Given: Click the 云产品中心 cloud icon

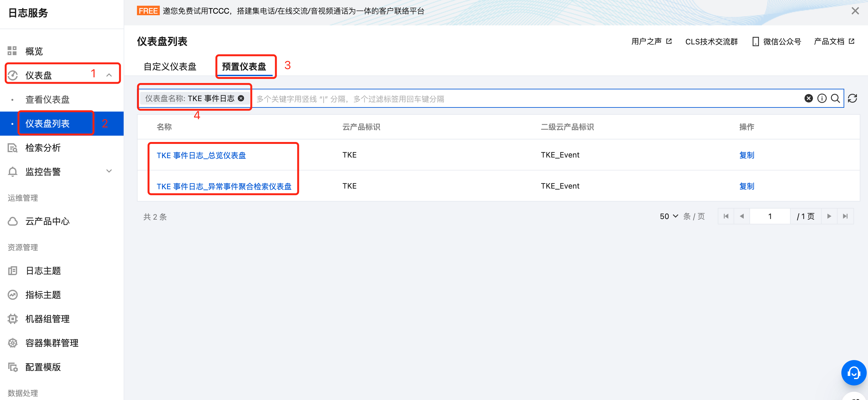Looking at the screenshot, I should 12,222.
